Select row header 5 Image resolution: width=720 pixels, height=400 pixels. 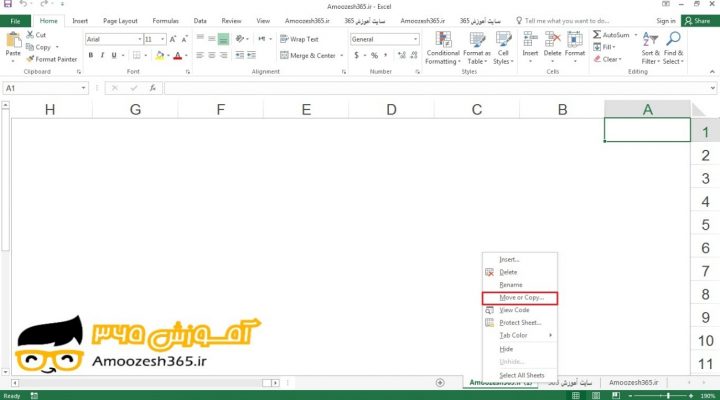coord(705,225)
